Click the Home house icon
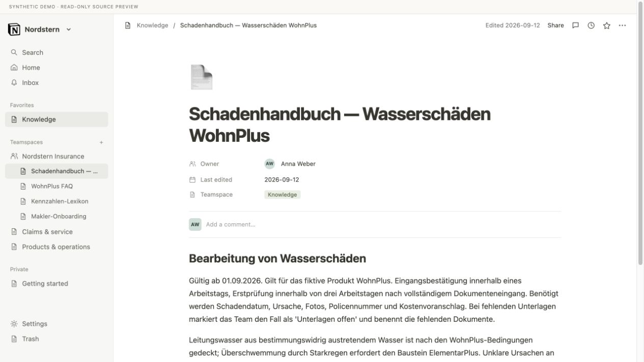The width and height of the screenshot is (644, 362). (x=14, y=68)
